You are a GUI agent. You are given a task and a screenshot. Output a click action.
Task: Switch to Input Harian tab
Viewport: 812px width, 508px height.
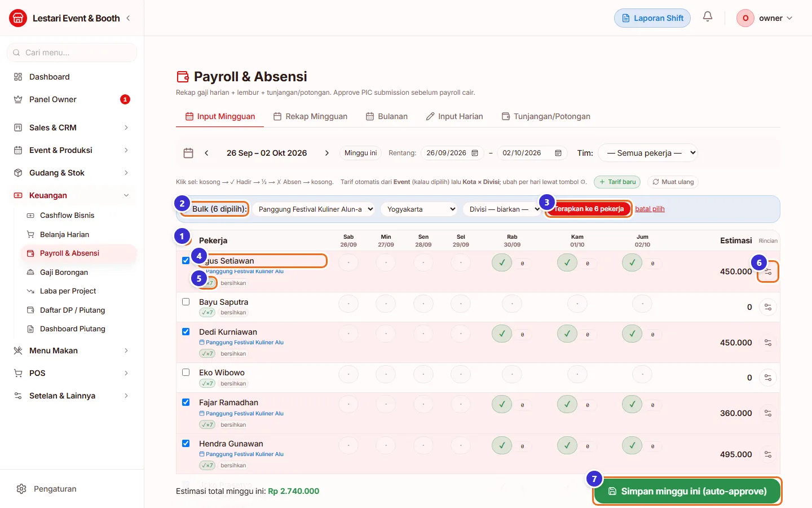[x=454, y=116]
